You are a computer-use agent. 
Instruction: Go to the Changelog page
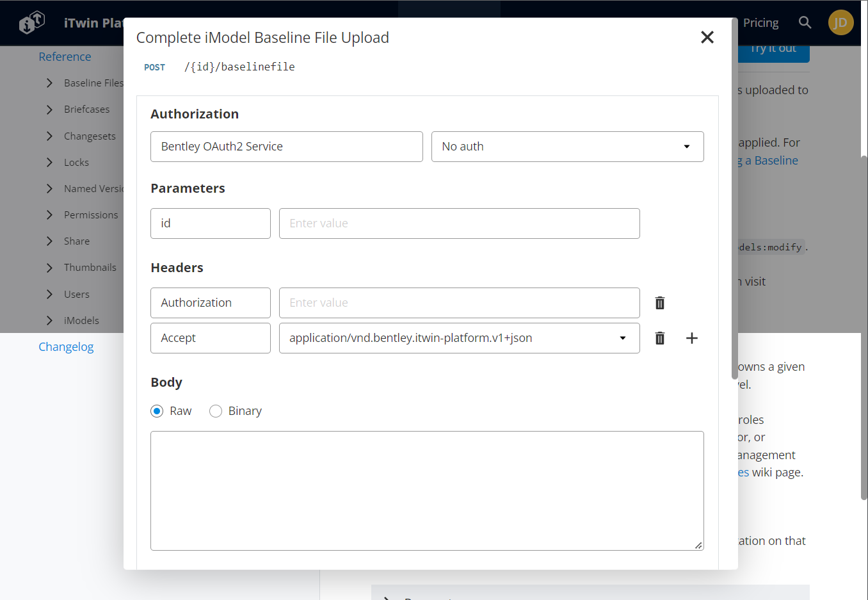[66, 346]
